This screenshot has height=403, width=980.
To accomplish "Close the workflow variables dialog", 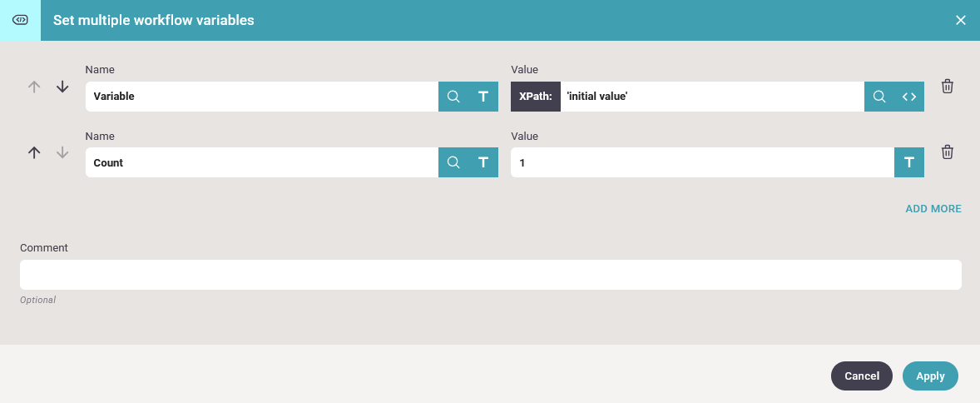I will (961, 20).
